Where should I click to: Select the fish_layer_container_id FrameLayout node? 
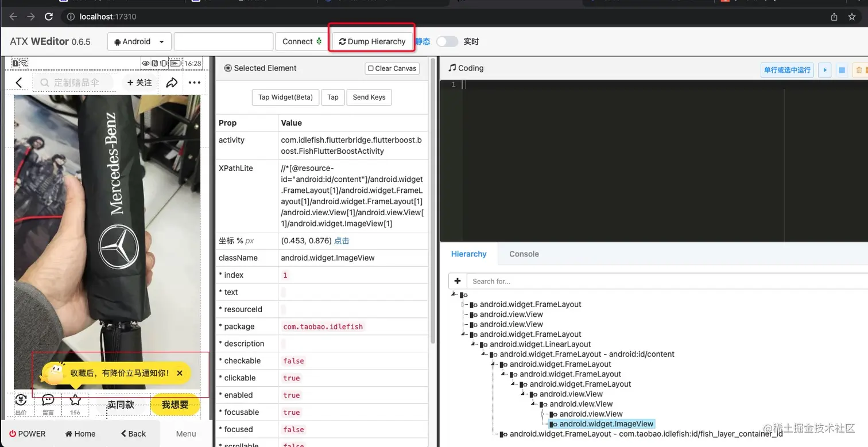coord(646,434)
